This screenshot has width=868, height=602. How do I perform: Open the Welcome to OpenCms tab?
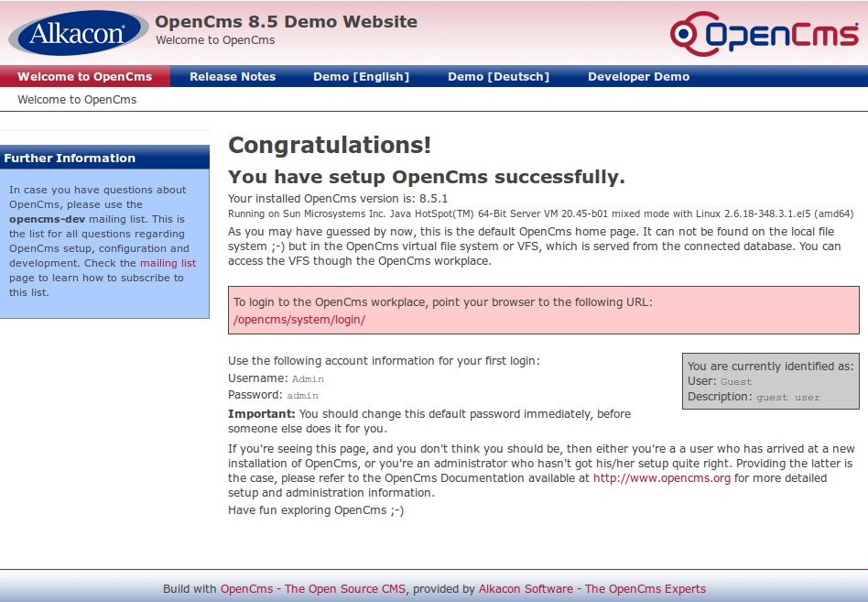[x=85, y=76]
